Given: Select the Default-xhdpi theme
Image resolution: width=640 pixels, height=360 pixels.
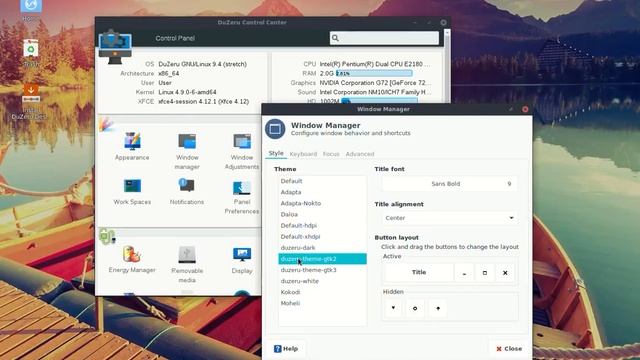Looking at the screenshot, I should (x=322, y=236).
